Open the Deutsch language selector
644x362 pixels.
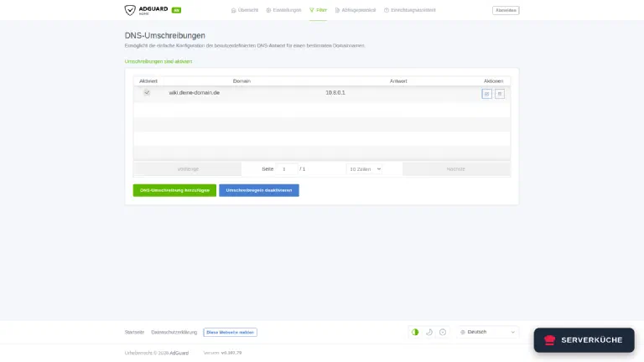pyautogui.click(x=487, y=332)
